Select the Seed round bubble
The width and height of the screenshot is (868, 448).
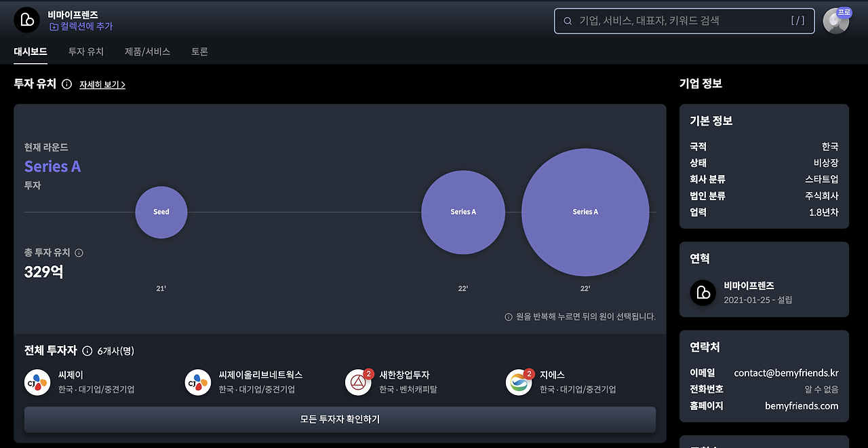point(161,212)
